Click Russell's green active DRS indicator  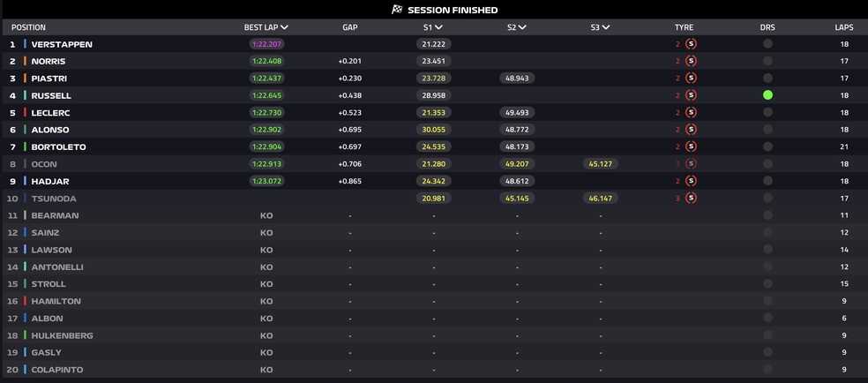[x=767, y=95]
